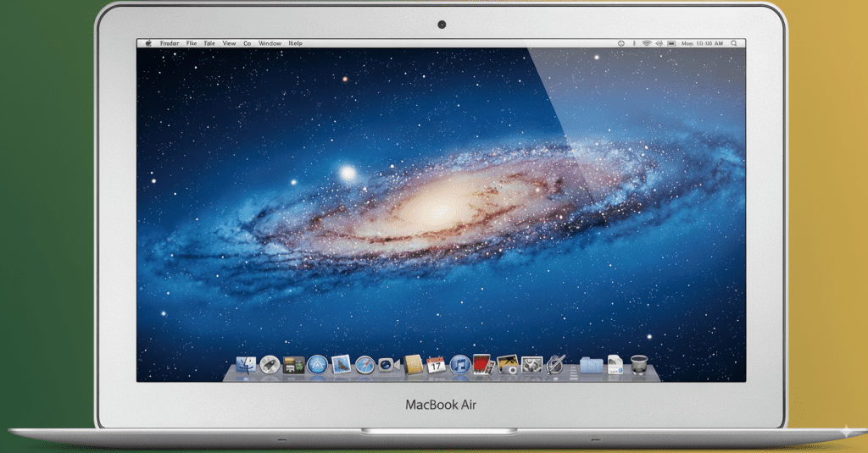This screenshot has height=453, width=868.
Task: Open Spotlight search magnifier
Action: [x=734, y=43]
